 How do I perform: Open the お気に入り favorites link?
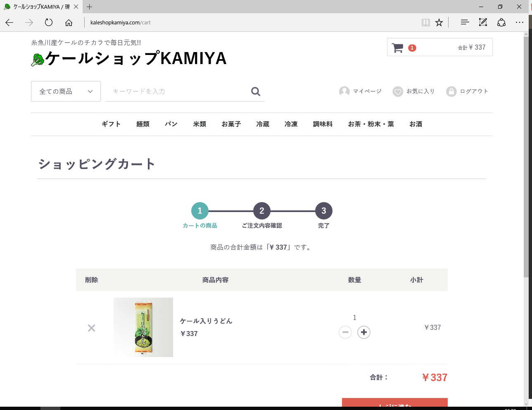(x=414, y=91)
